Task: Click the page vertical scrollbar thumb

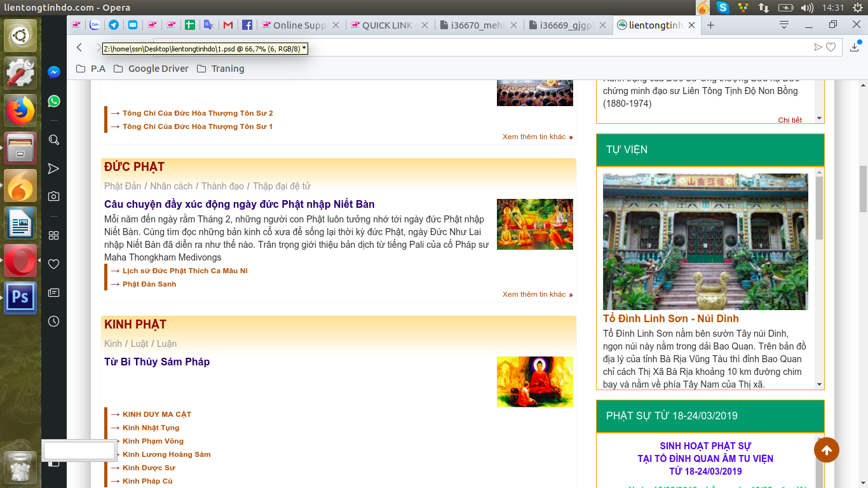Action: coord(863,189)
